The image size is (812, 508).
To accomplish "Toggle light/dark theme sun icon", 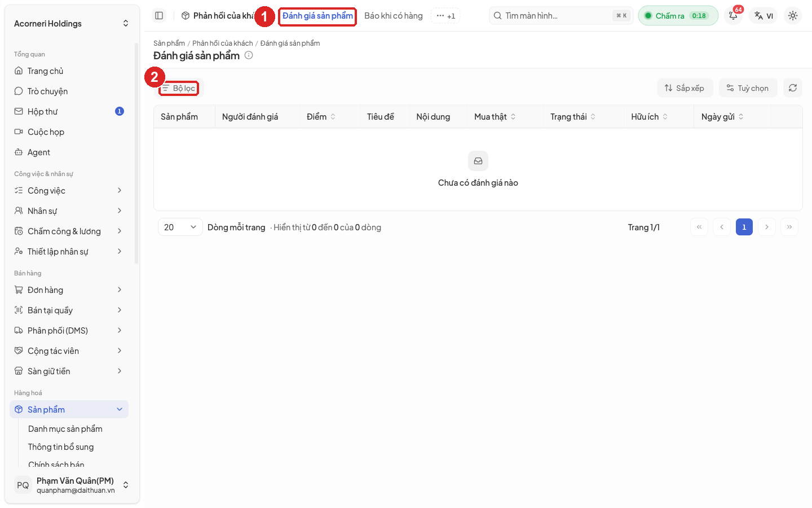I will (x=793, y=16).
